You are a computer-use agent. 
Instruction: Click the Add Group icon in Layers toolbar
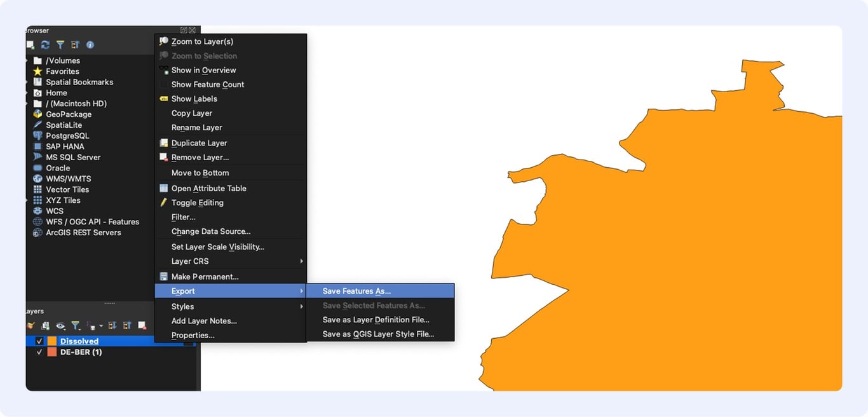[45, 325]
